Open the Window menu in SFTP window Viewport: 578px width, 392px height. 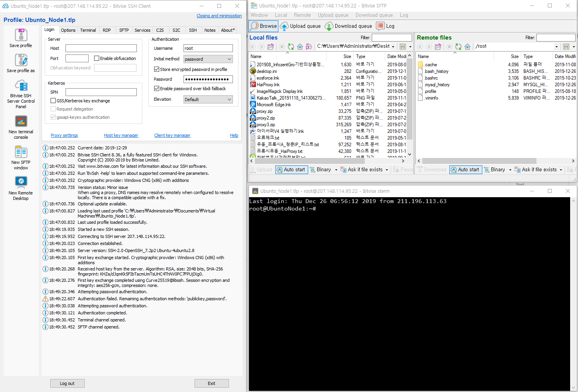pos(259,15)
